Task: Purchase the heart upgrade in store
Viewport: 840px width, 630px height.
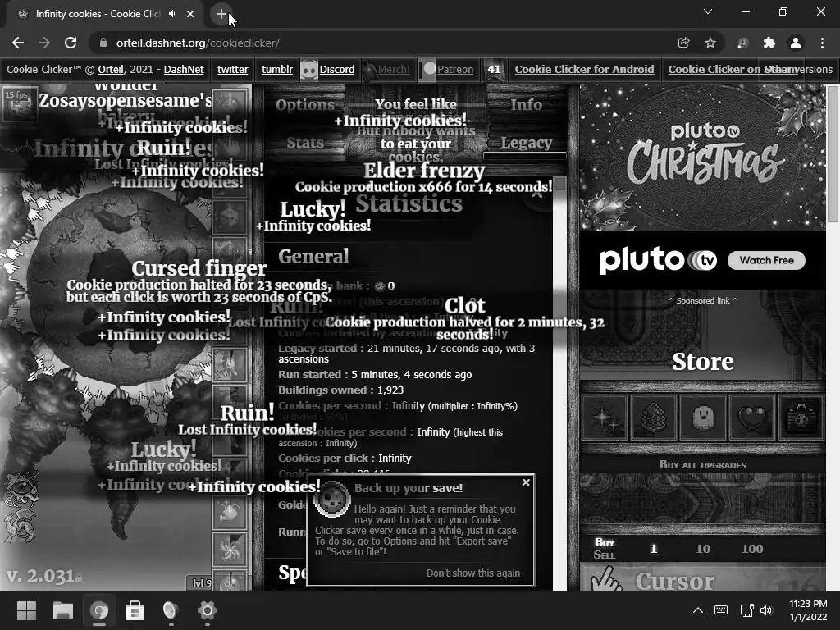Action: 752,417
